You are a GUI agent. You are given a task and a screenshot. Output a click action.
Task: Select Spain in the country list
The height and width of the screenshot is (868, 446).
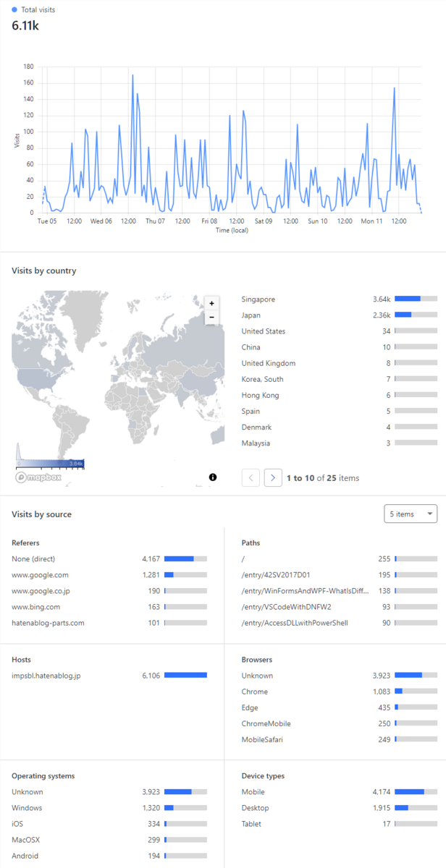pos(339,411)
